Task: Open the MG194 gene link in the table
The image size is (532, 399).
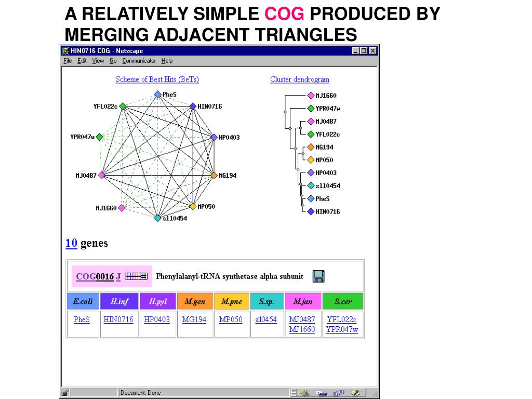Action: (x=194, y=320)
